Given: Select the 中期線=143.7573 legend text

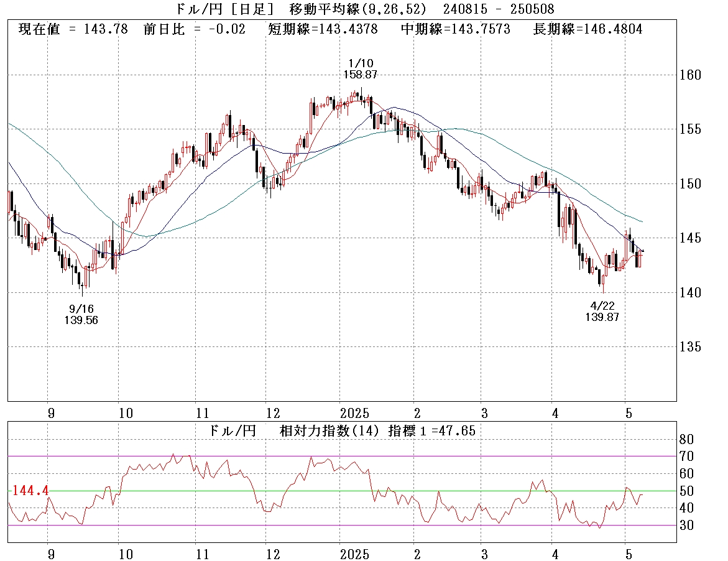Looking at the screenshot, I should click(455, 29).
